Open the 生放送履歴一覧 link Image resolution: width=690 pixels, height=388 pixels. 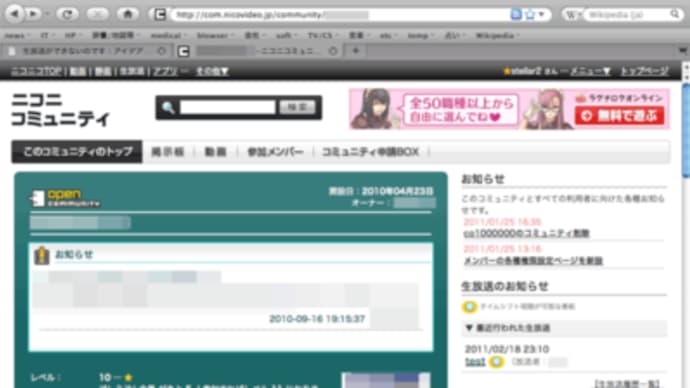coord(627,384)
